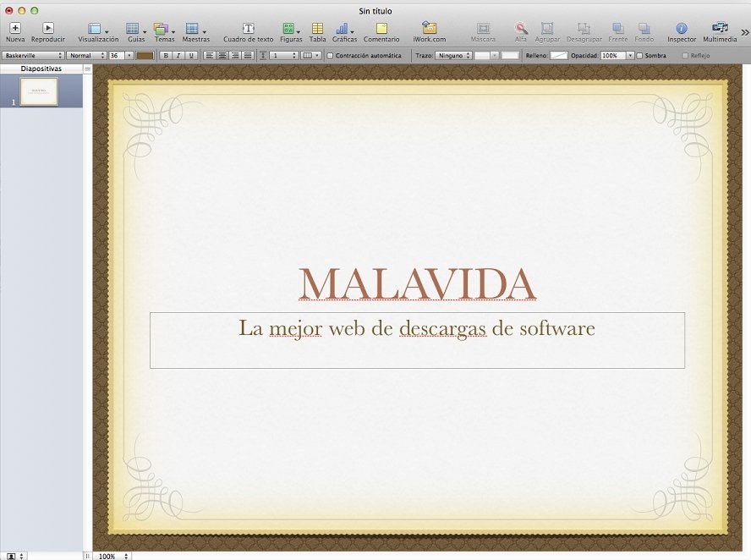Click the stroke color swatch

[510, 56]
